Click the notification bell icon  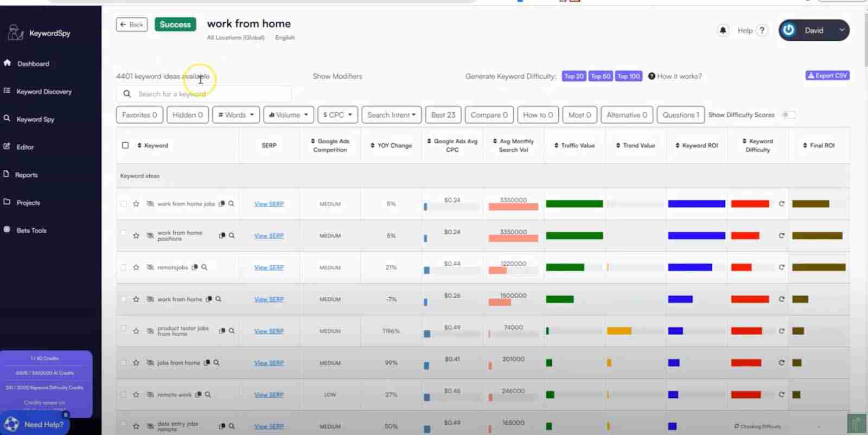(x=723, y=30)
